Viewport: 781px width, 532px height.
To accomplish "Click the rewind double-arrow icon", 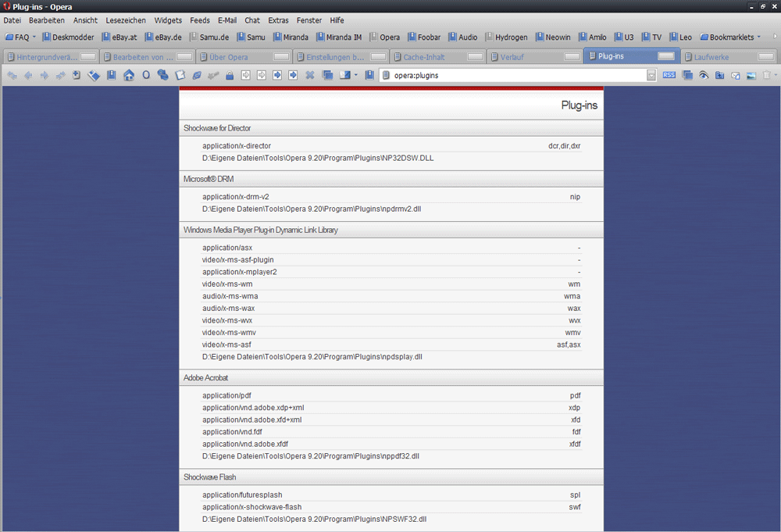I will tap(12, 75).
